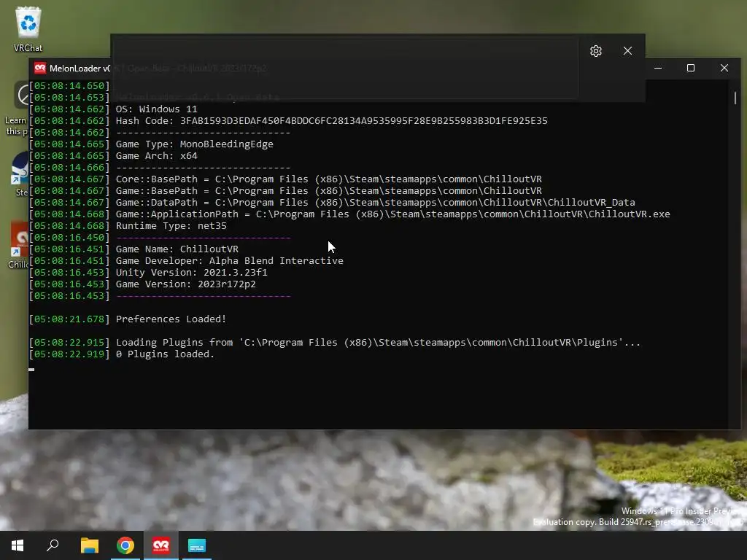747x560 pixels.
Task: Click 'Runtime Type: net35' line
Action: click(x=171, y=226)
